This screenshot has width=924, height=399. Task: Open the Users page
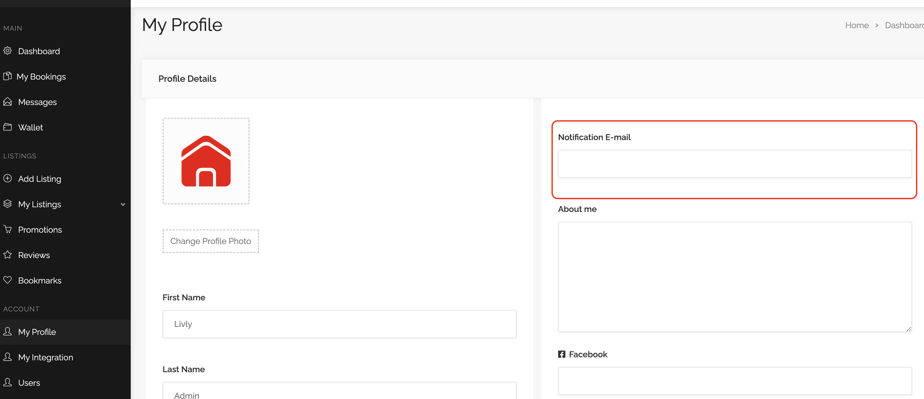click(29, 382)
